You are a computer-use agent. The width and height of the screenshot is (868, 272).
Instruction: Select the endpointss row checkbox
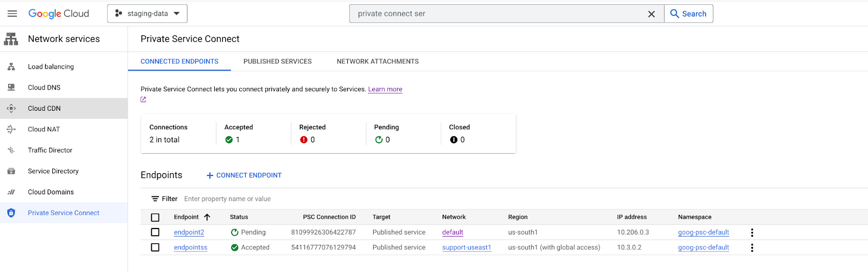click(155, 248)
